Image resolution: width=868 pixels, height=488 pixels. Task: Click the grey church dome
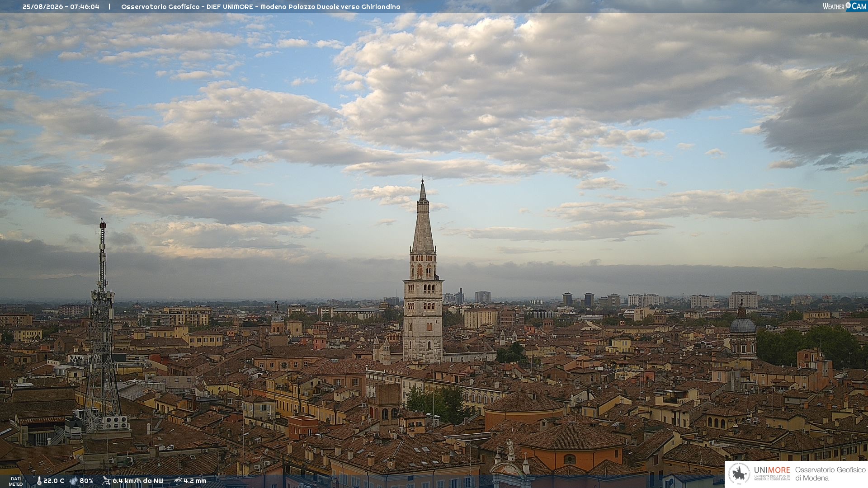(x=743, y=324)
